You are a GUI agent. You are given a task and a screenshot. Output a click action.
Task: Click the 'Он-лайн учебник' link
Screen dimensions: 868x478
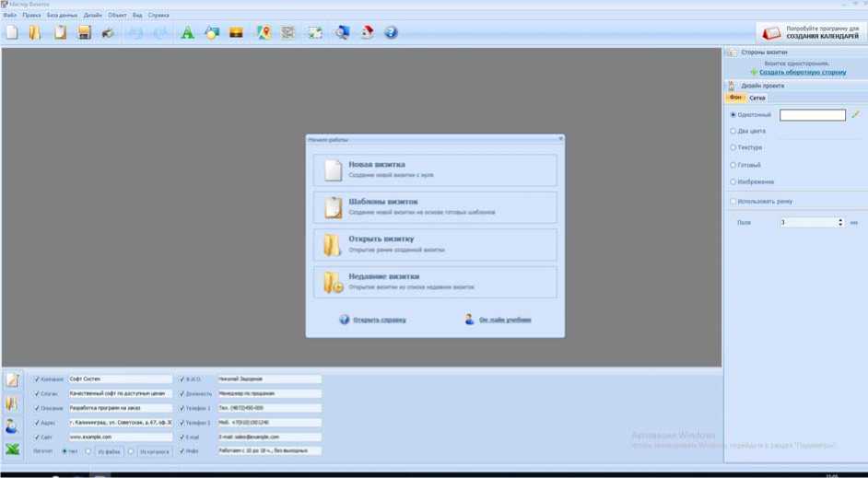tap(505, 320)
